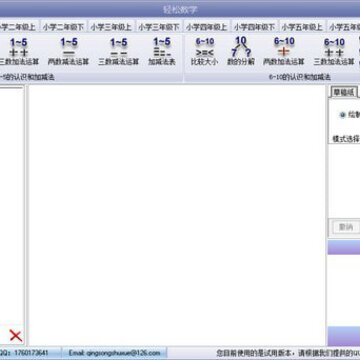Switch to the 小学四年级上 tab
This screenshot has width=360, height=360.
207,27
